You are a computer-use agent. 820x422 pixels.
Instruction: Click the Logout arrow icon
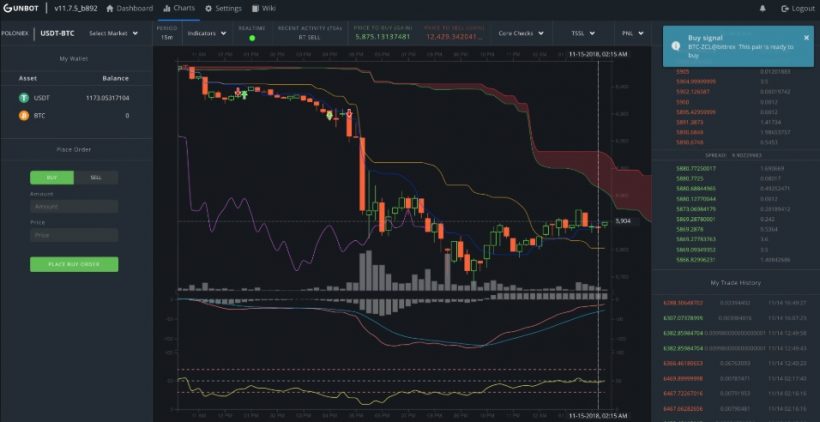784,8
